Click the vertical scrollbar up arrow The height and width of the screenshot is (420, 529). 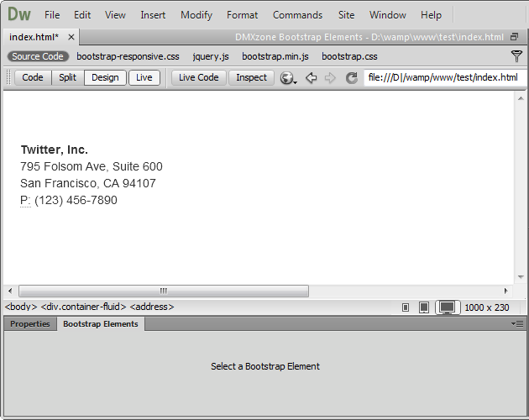(x=521, y=98)
